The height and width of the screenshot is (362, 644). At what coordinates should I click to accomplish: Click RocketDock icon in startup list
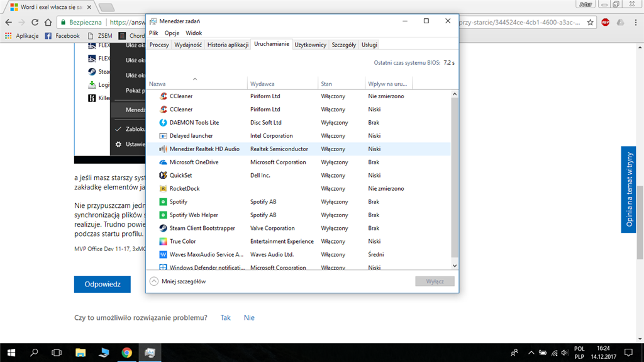[x=163, y=188]
